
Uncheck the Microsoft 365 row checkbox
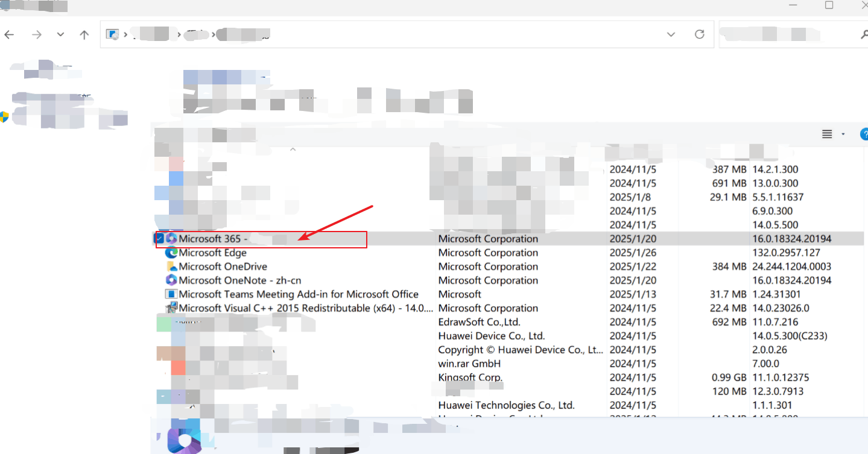[159, 239]
